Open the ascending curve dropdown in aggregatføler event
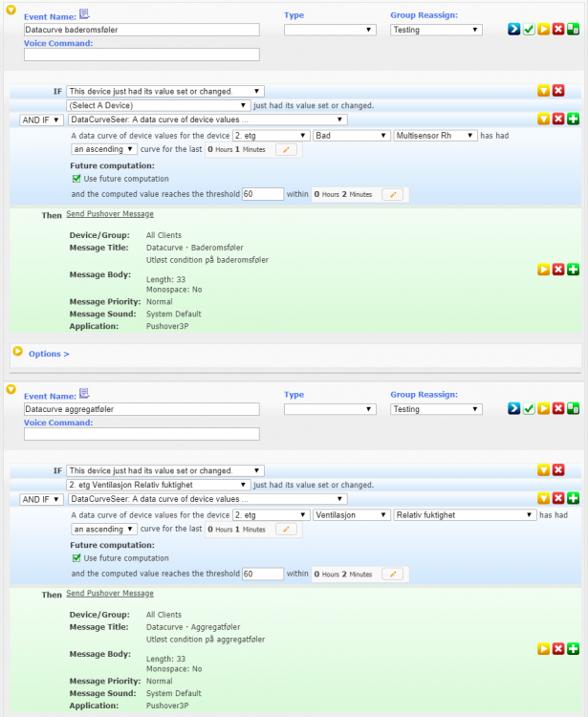This screenshot has width=588, height=717. tap(104, 529)
